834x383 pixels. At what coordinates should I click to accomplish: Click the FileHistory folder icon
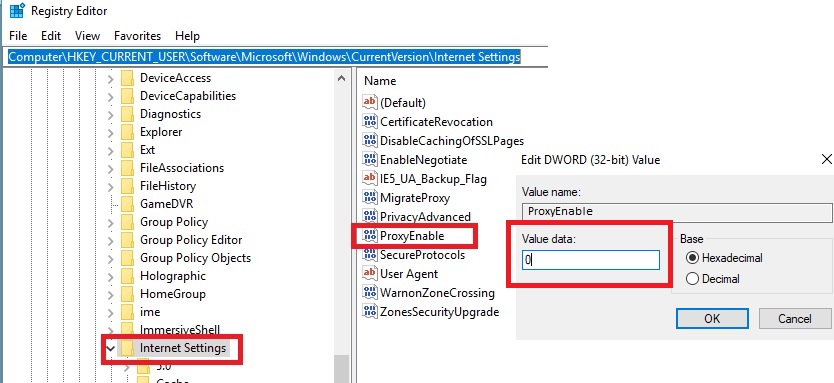coord(127,186)
